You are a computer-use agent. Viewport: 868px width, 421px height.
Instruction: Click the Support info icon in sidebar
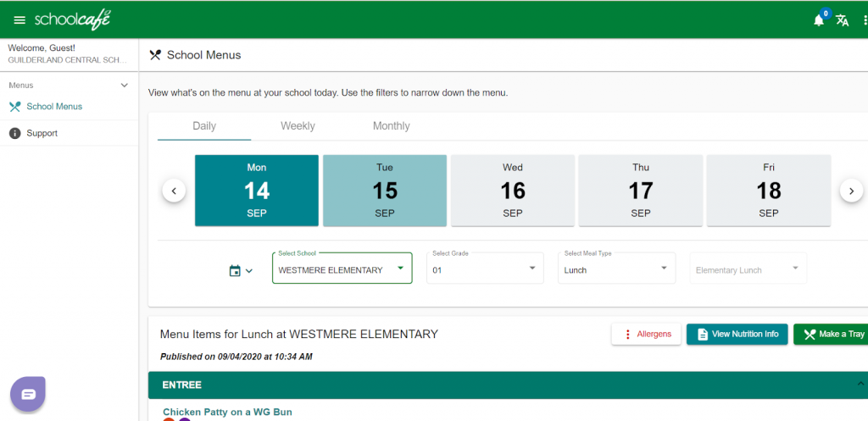point(15,133)
